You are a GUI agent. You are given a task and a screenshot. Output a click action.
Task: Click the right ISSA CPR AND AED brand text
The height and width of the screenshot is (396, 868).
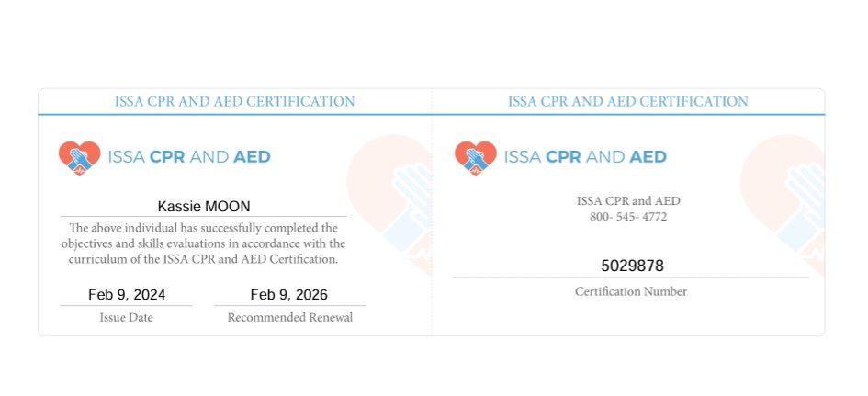585,157
